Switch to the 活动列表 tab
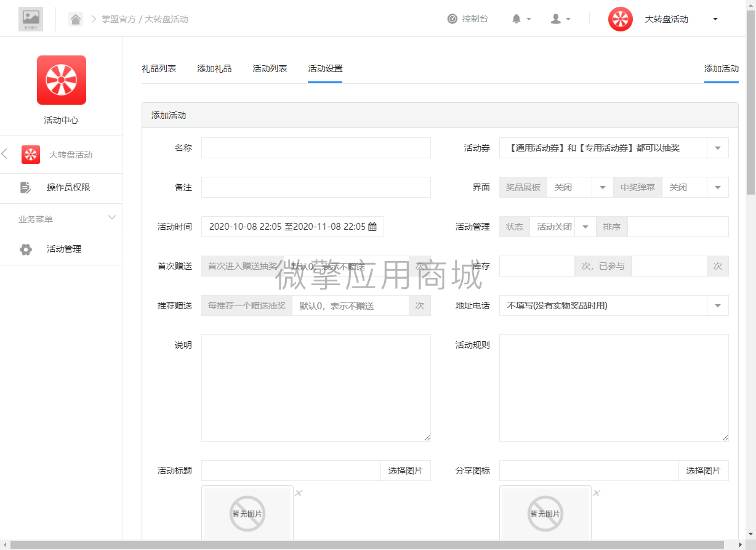756x550 pixels. [270, 68]
